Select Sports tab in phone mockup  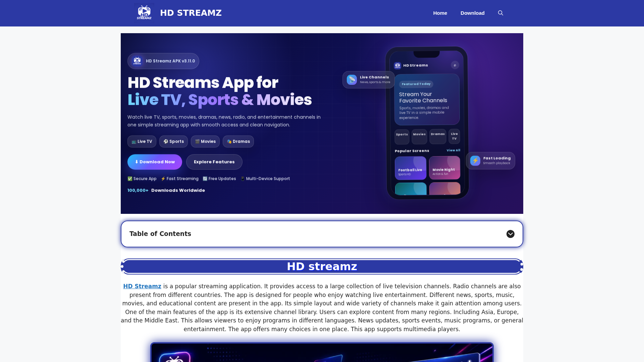click(402, 137)
